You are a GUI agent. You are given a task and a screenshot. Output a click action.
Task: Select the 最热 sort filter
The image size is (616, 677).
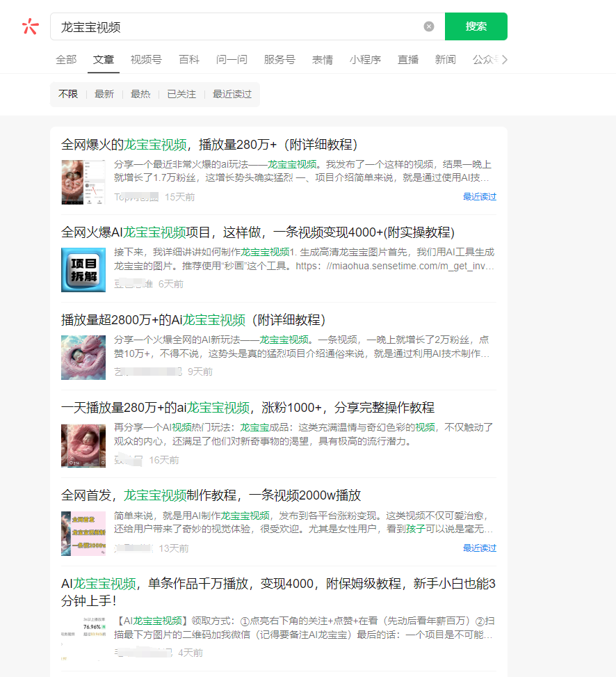(x=140, y=94)
